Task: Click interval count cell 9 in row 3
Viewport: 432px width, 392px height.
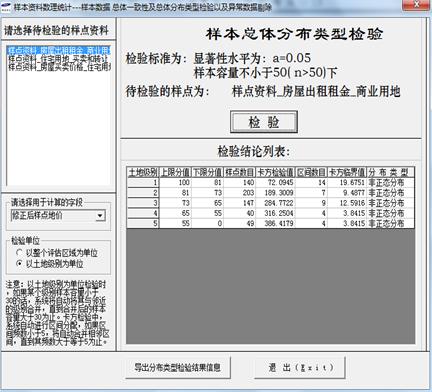Action: pos(311,203)
